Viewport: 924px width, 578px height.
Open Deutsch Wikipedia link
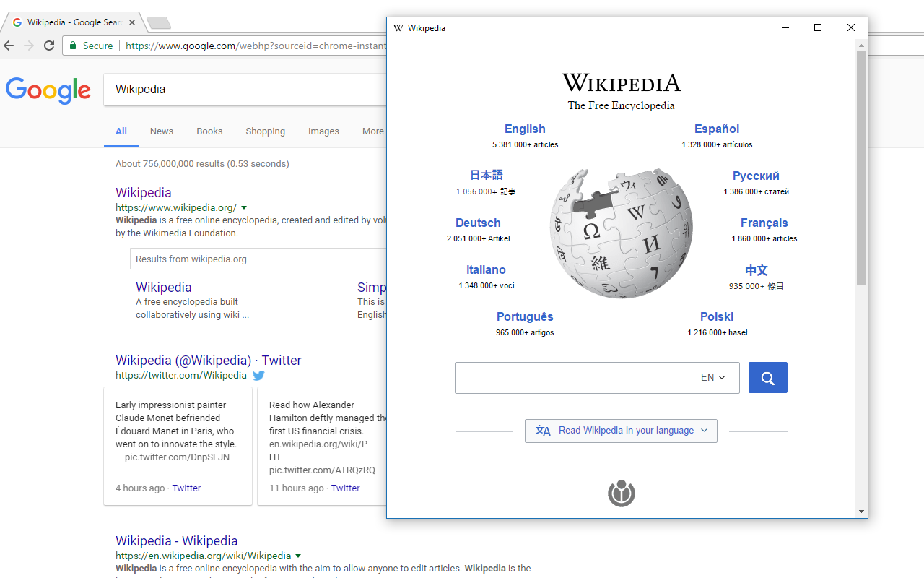[x=478, y=223]
